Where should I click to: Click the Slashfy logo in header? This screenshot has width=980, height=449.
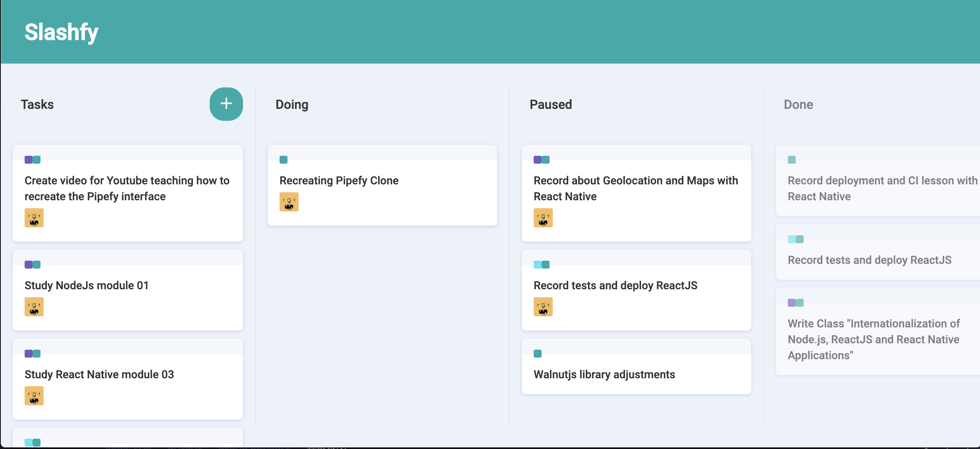click(61, 32)
